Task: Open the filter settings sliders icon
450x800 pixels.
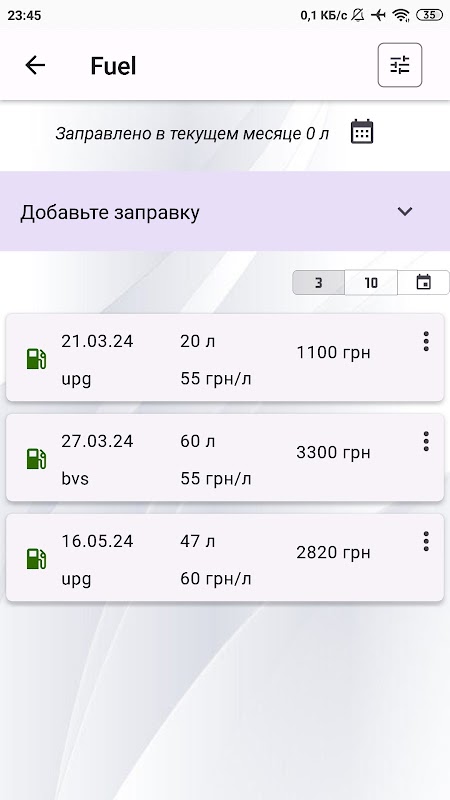Action: point(399,65)
